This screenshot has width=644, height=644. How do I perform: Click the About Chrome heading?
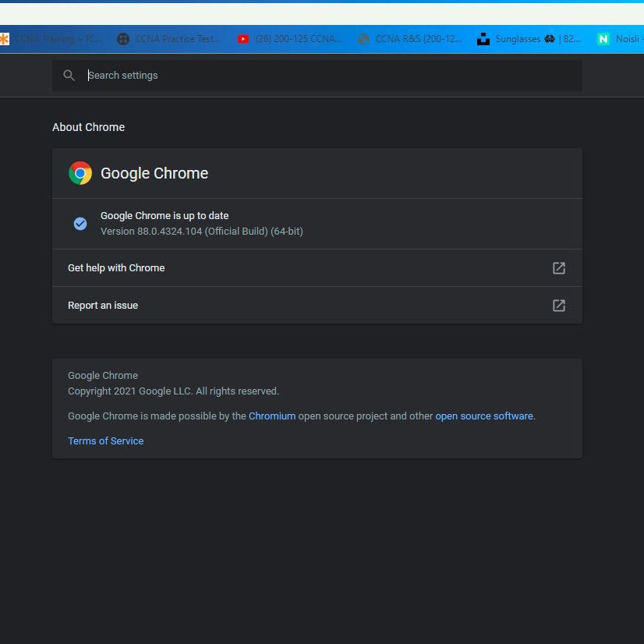pyautogui.click(x=88, y=127)
